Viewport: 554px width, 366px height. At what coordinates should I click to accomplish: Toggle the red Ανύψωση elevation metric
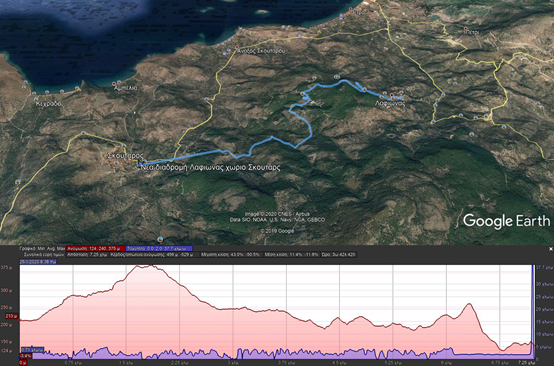(96, 248)
